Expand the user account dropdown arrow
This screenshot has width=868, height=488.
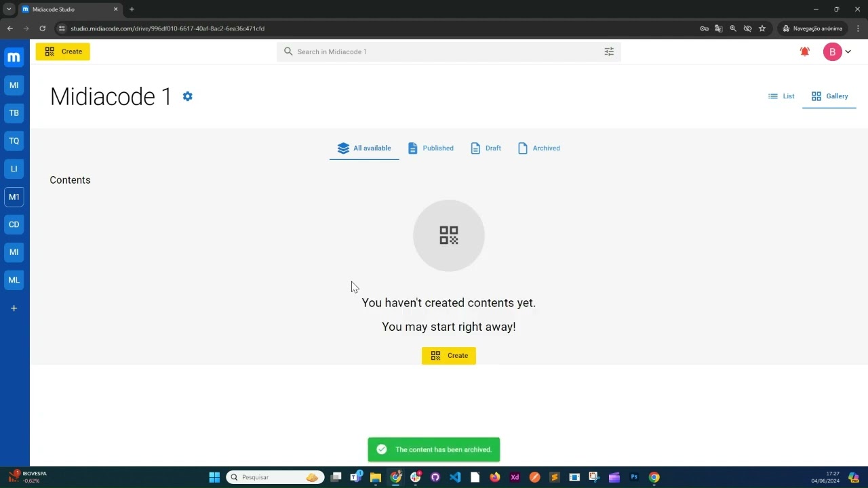(x=848, y=52)
